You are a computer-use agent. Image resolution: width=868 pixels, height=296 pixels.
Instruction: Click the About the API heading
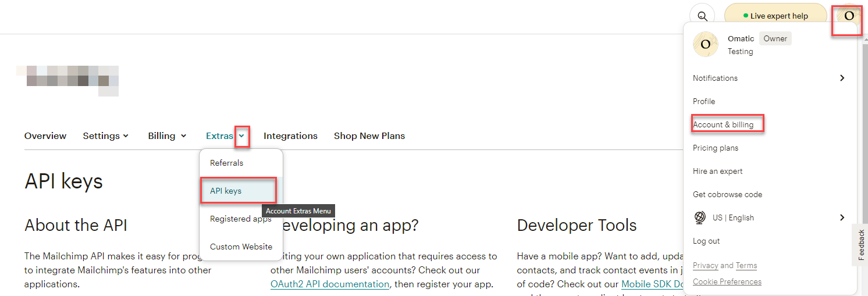click(76, 225)
